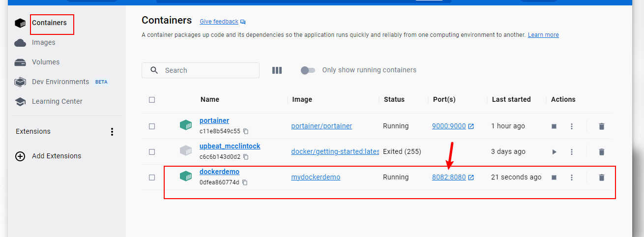
Task: Open more actions for dockerdemo
Action: point(572,178)
